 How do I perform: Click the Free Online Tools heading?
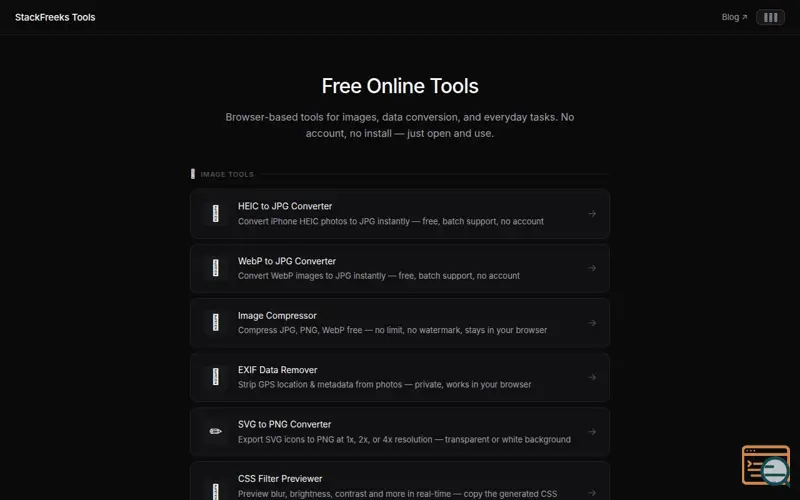(x=400, y=86)
